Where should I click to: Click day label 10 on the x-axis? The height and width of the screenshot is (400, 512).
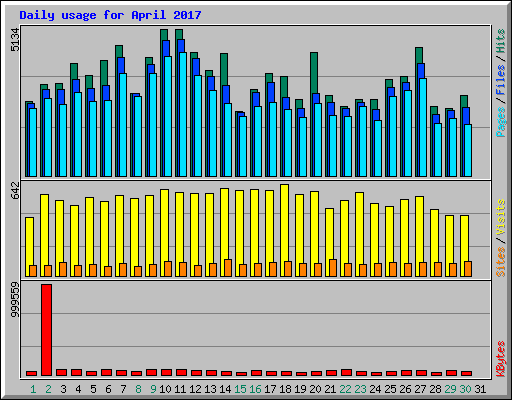(165, 389)
